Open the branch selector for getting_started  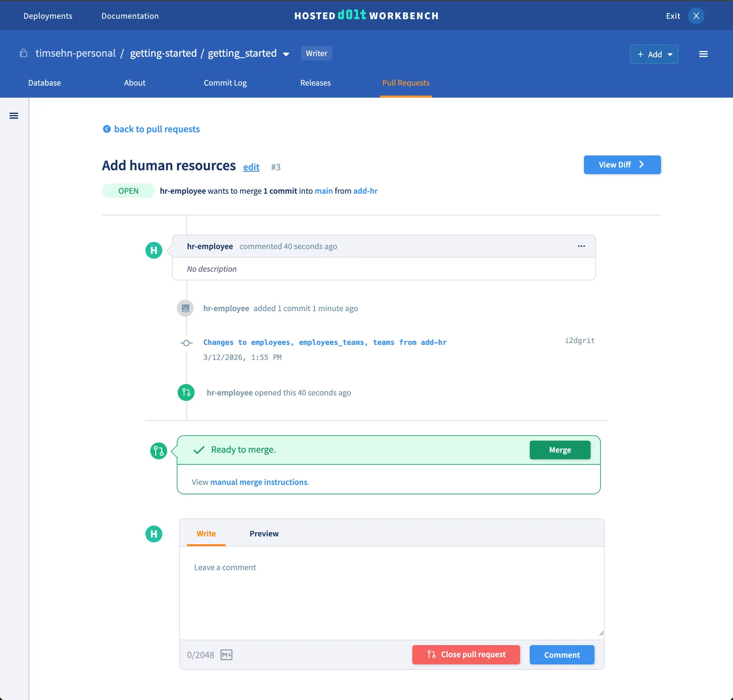[x=287, y=54]
